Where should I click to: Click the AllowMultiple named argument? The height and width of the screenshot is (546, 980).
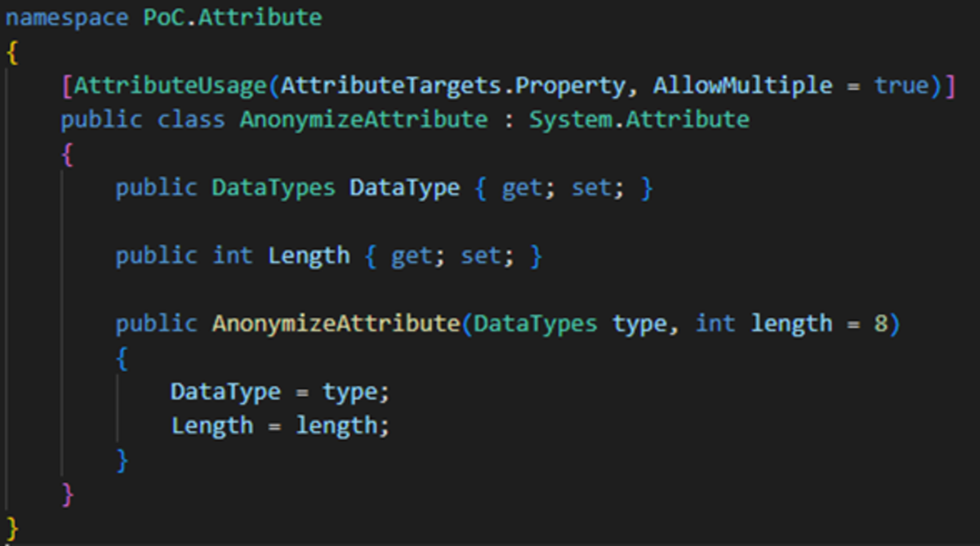click(x=742, y=86)
